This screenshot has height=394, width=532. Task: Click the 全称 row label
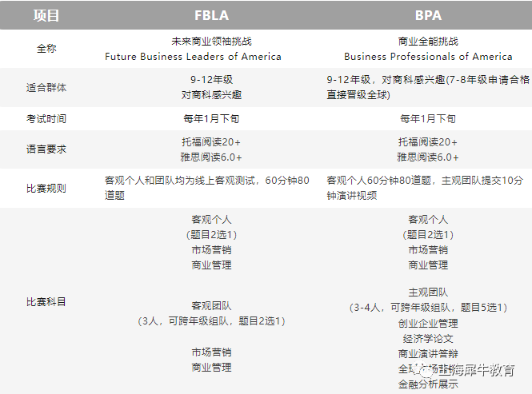tap(46, 49)
